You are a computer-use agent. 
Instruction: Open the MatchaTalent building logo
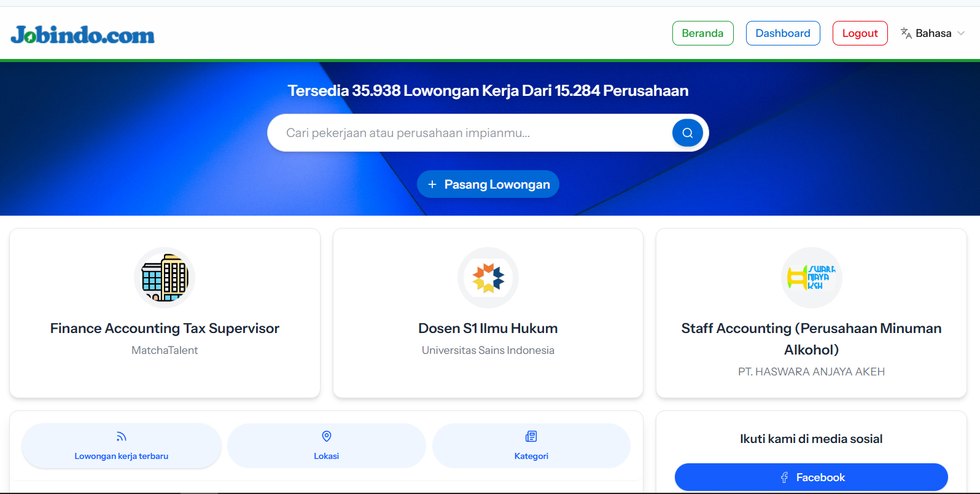point(165,278)
